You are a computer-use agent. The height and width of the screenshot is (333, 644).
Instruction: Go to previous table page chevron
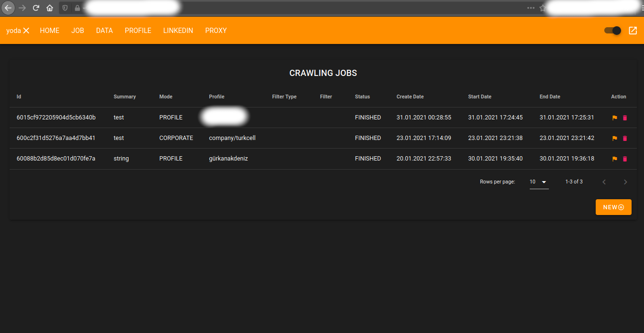pyautogui.click(x=604, y=182)
